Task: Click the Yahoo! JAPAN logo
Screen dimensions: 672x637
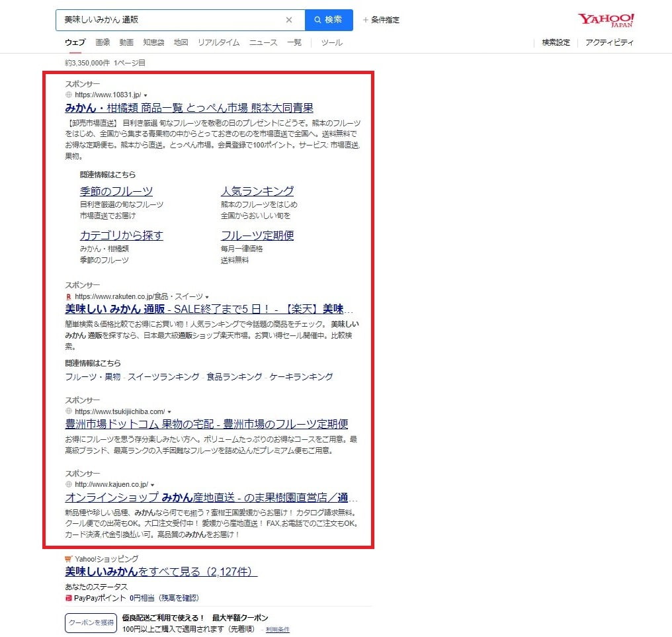Action: (x=606, y=20)
